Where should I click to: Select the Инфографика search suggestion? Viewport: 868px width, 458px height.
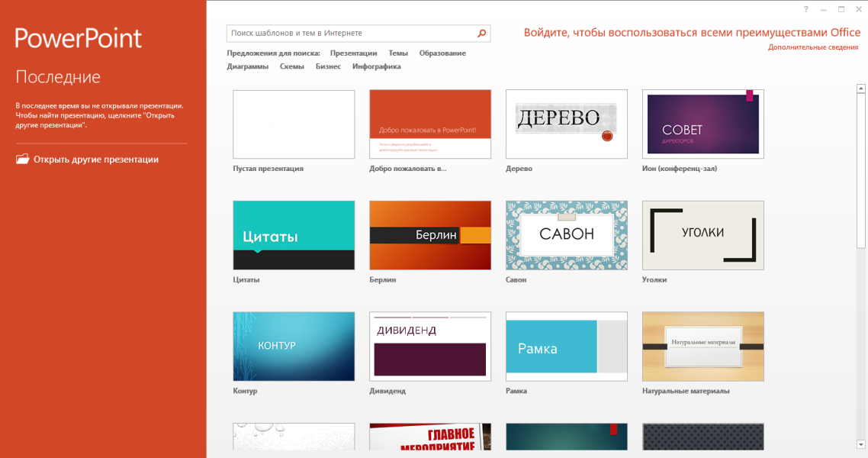click(x=377, y=66)
